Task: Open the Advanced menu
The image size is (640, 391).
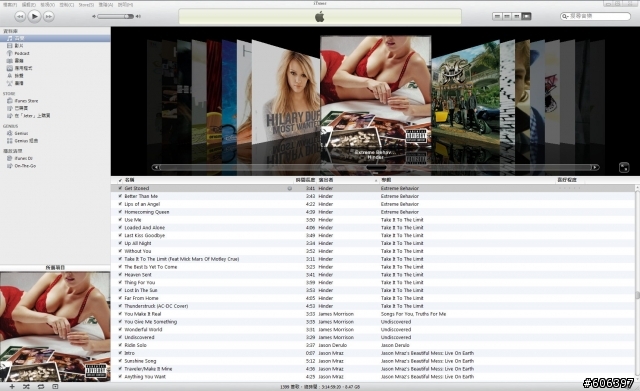Action: (105, 4)
